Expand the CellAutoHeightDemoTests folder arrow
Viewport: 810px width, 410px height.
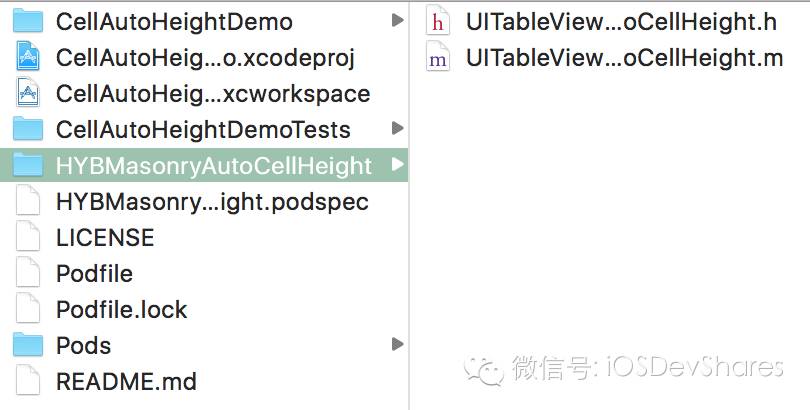coord(397,128)
